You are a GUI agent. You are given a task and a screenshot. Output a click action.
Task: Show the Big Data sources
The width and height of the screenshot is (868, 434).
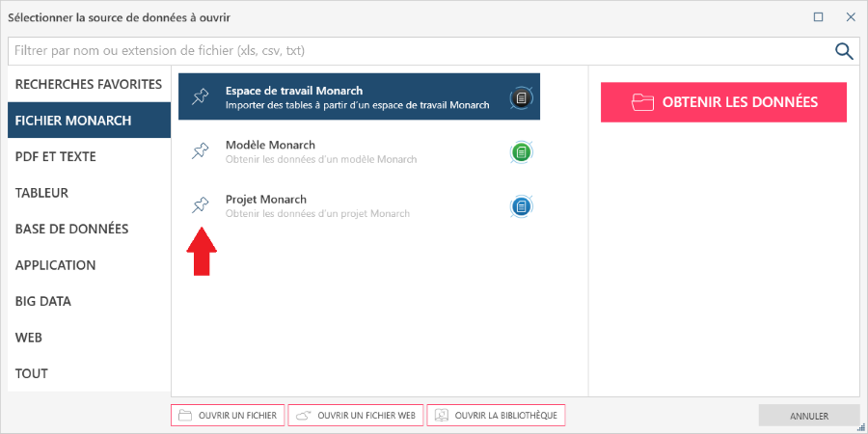(x=43, y=301)
